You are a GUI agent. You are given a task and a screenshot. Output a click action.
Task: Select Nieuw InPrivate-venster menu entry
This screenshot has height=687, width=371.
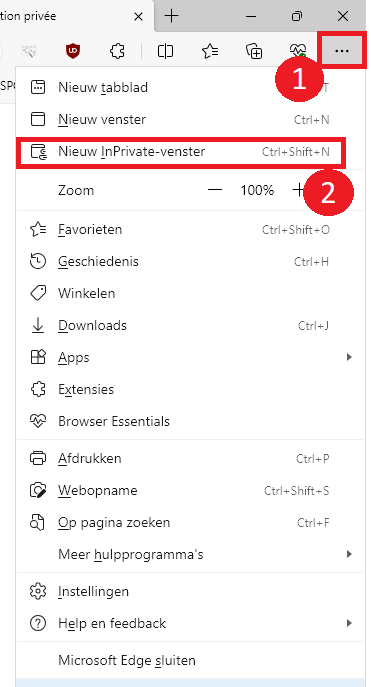pyautogui.click(x=182, y=152)
